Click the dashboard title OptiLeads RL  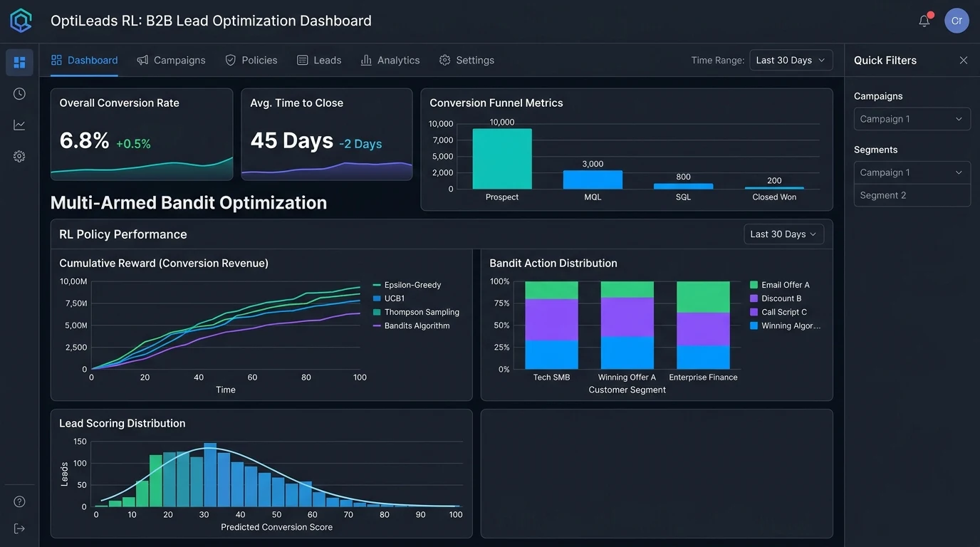(x=211, y=21)
